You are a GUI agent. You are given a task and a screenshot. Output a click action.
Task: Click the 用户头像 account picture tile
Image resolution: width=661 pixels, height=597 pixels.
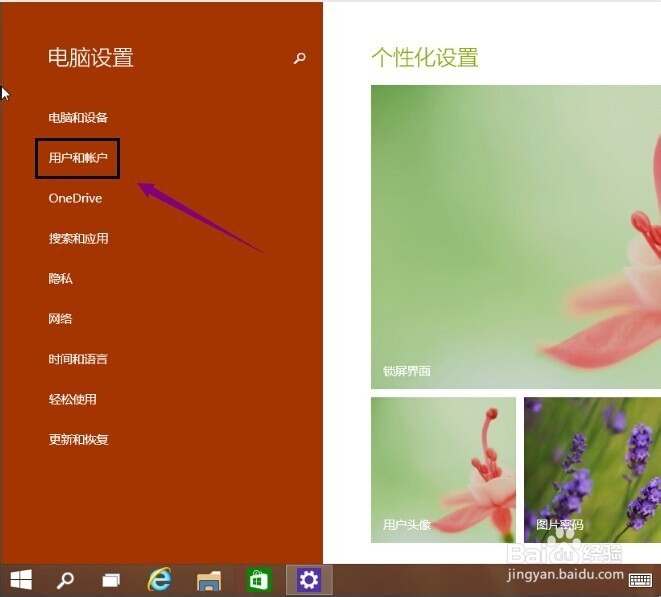[443, 470]
